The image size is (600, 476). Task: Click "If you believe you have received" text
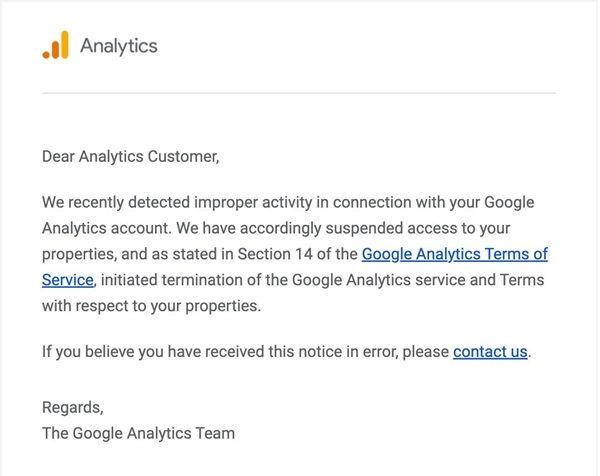point(150,351)
